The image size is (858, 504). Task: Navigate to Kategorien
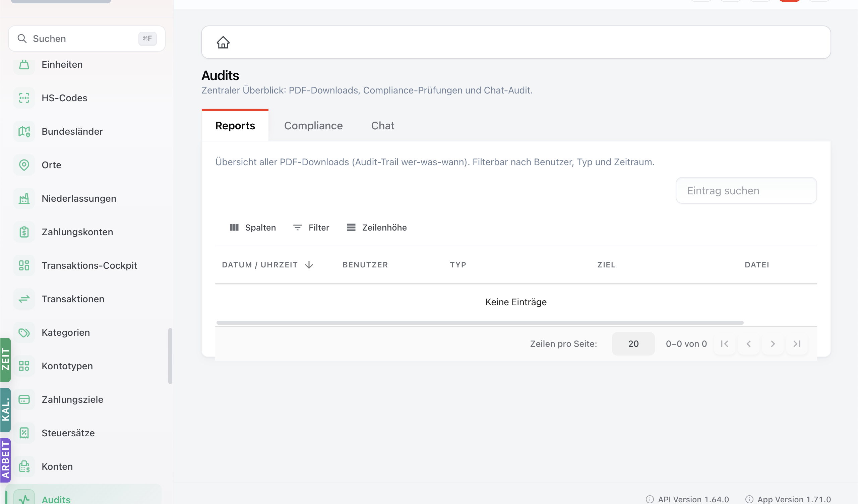[66, 332]
